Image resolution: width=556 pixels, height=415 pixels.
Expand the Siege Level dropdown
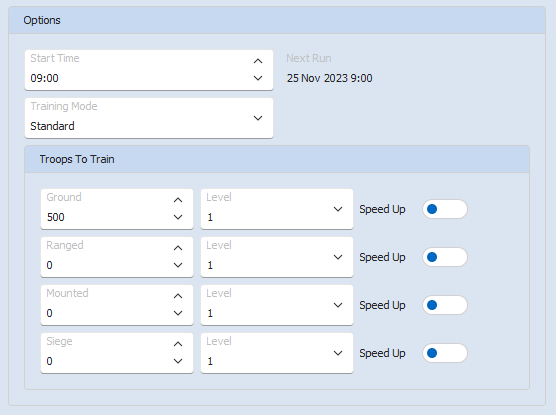[x=277, y=353]
